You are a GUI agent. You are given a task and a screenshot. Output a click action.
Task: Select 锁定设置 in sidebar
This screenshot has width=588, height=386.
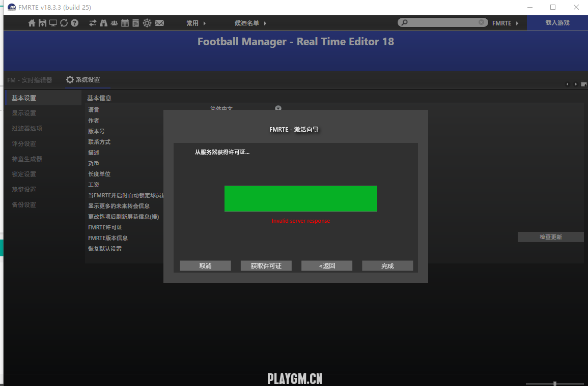pyautogui.click(x=24, y=174)
